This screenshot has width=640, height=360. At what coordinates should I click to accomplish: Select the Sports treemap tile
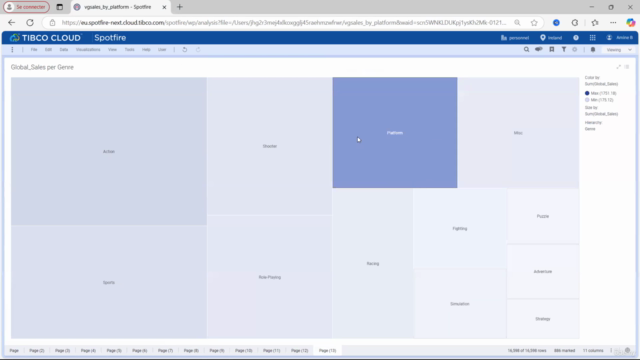[109, 282]
